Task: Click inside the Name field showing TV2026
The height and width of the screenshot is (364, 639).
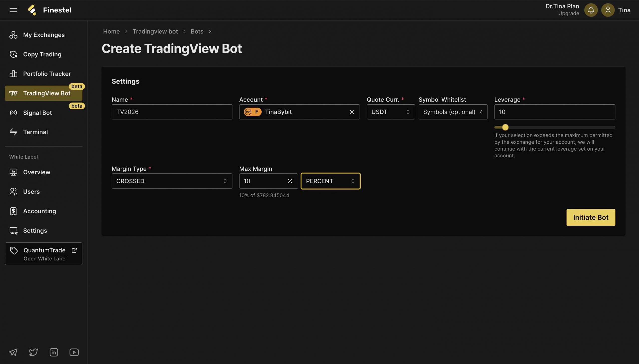Action: 171,112
